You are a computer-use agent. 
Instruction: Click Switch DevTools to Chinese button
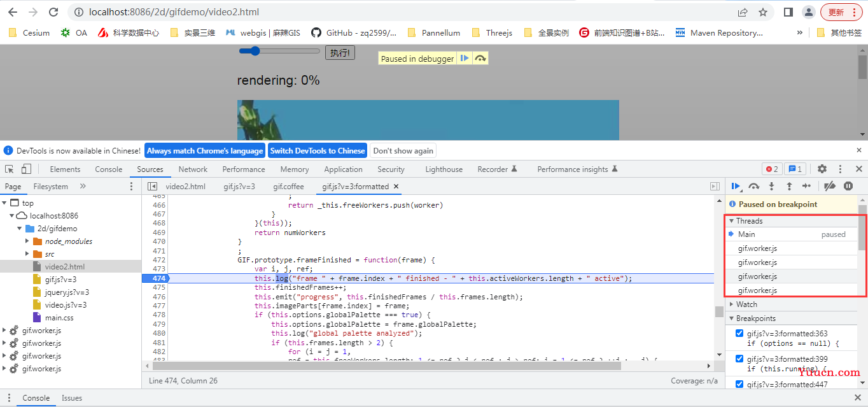point(318,150)
